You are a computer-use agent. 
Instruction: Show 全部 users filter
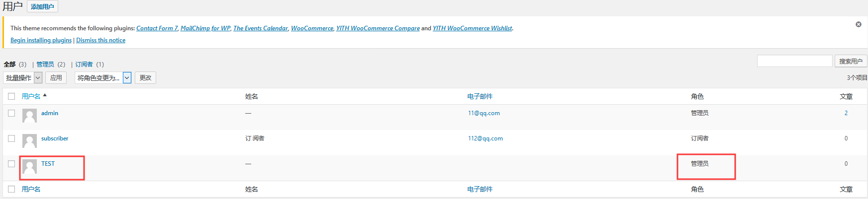(x=9, y=65)
